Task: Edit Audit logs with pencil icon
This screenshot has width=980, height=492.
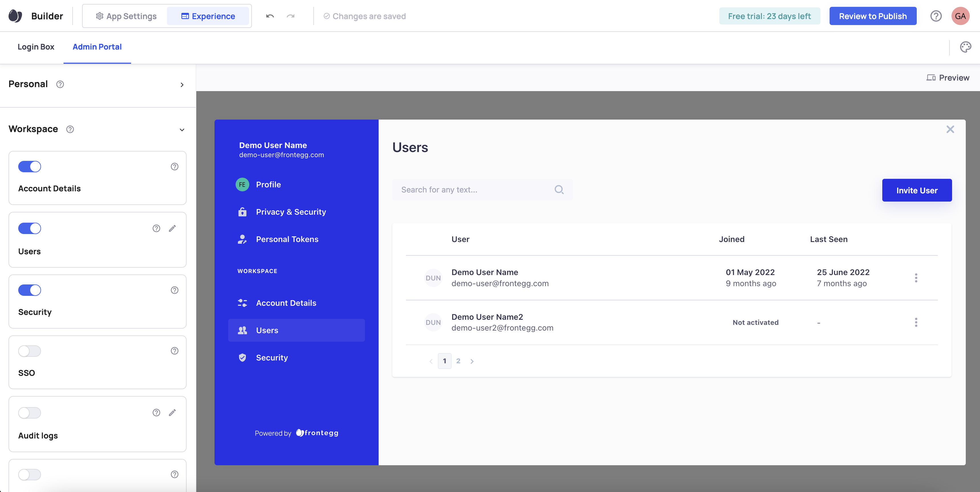Action: pos(172,413)
